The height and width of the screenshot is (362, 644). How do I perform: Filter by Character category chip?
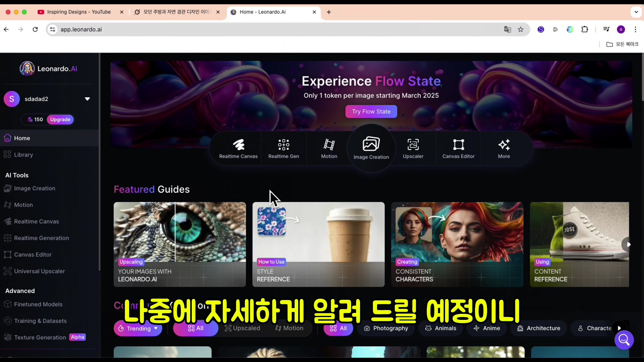(594, 328)
